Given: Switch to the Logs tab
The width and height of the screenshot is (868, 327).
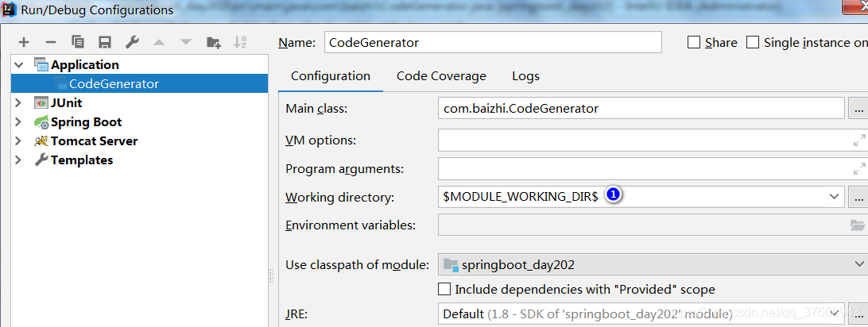Looking at the screenshot, I should click(525, 76).
